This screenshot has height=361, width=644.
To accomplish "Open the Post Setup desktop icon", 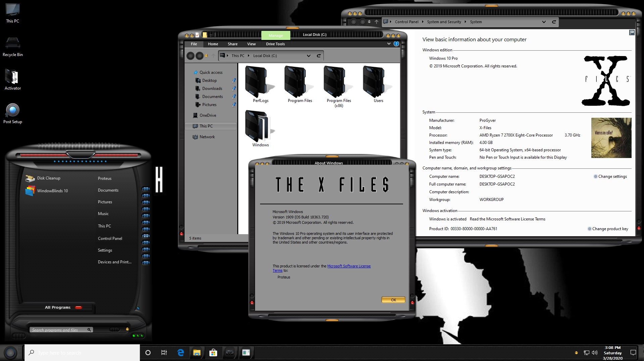I will point(13,114).
